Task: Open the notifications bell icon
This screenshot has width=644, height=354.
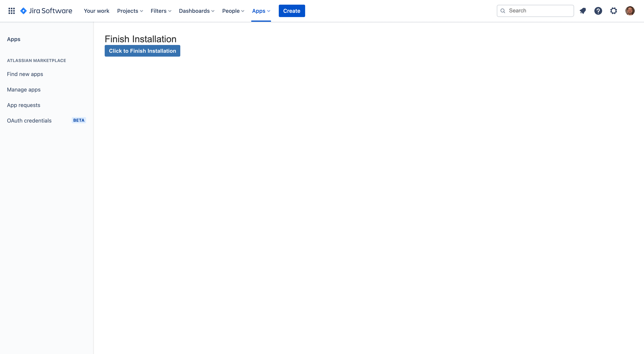Action: click(583, 11)
